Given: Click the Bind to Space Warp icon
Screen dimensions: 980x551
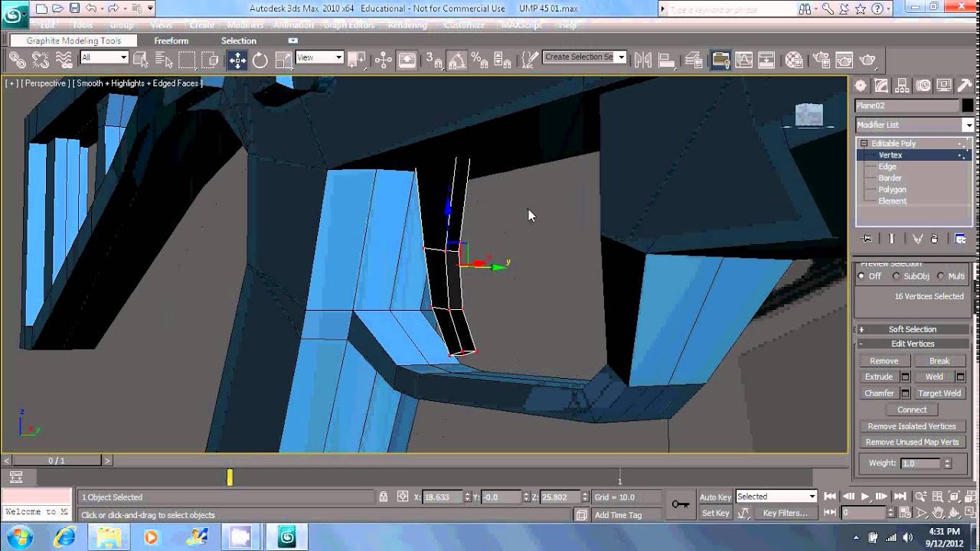Looking at the screenshot, I should (x=64, y=60).
